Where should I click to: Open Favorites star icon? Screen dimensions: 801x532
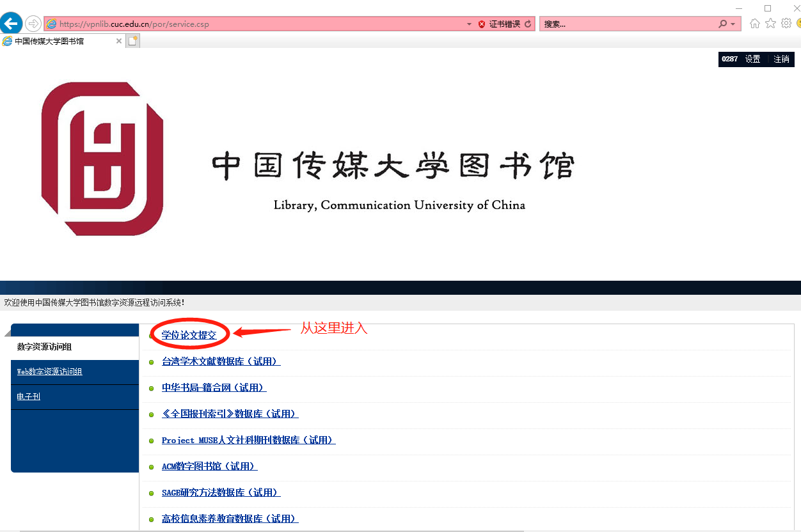tap(770, 24)
